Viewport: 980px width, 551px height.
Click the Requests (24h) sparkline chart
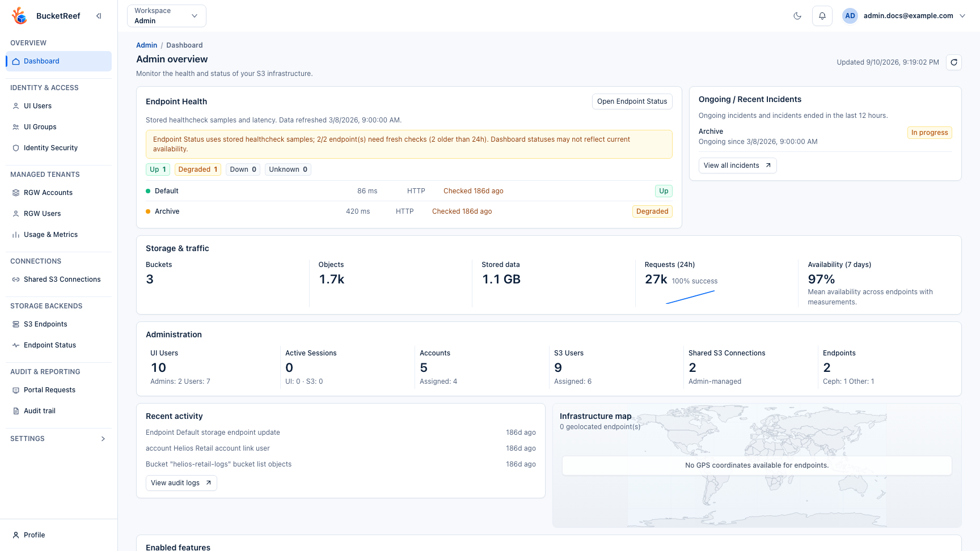pos(690,297)
